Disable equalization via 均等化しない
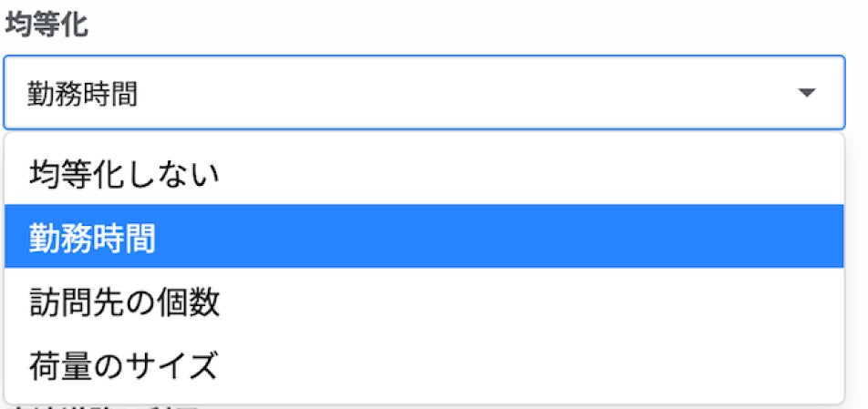 (x=124, y=172)
